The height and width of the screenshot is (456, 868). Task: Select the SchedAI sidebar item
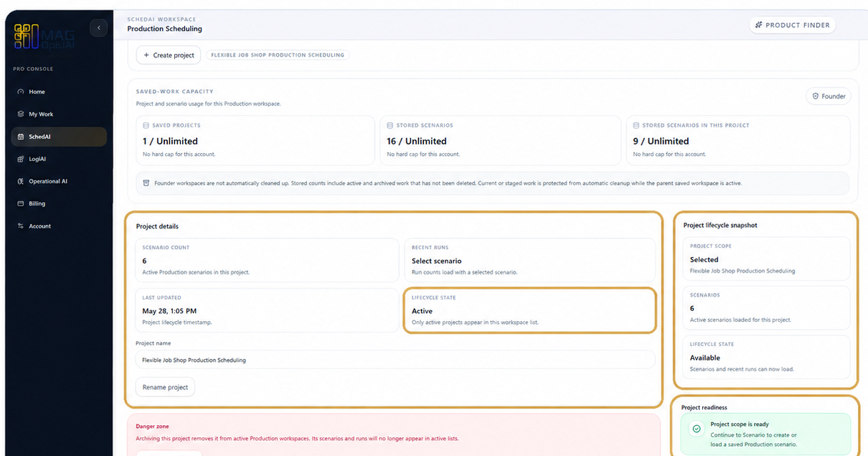[59, 136]
